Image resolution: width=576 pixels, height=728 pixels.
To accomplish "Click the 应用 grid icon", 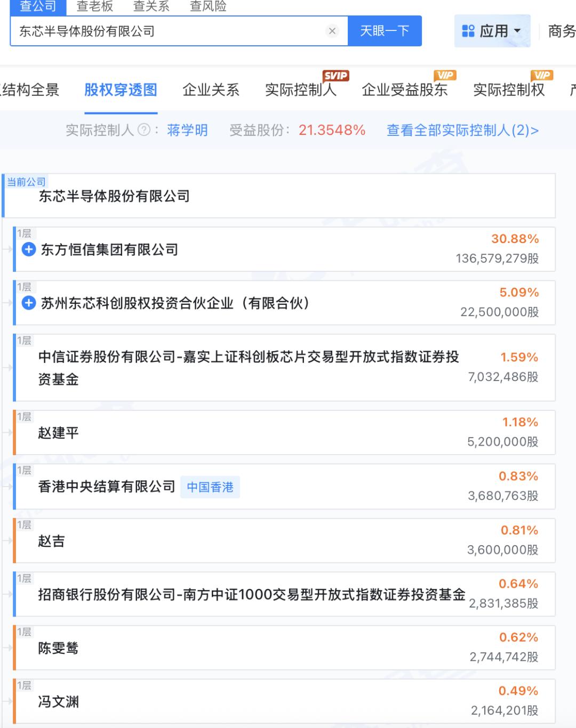I will tap(468, 31).
